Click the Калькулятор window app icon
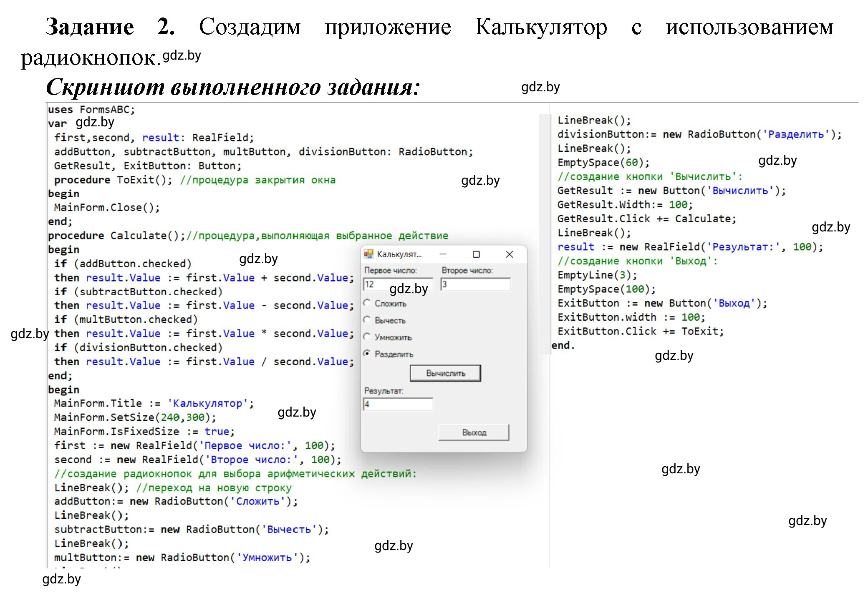 368,254
